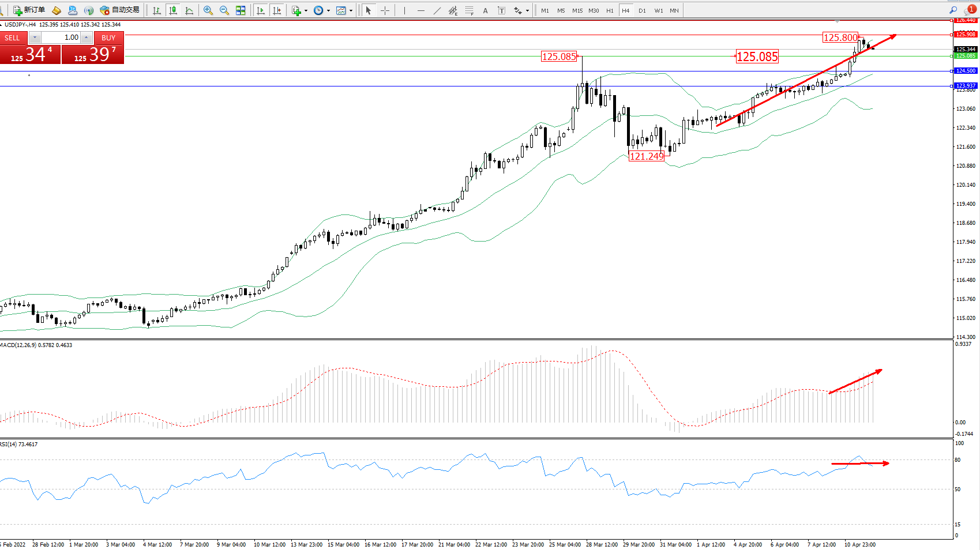980x550 pixels.
Task: Expand the clock periods dropdown arrow
Action: click(x=328, y=10)
